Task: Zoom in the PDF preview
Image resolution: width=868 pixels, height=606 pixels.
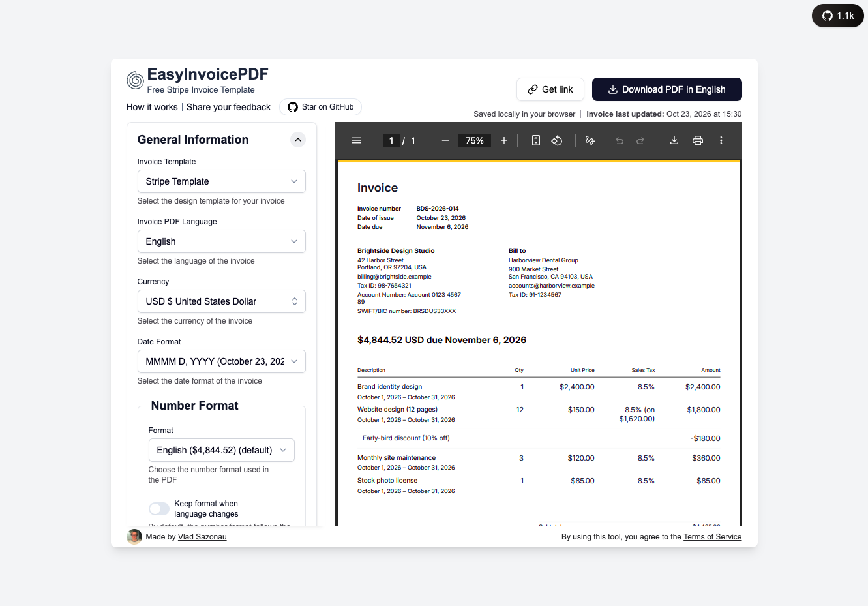Action: tap(504, 140)
